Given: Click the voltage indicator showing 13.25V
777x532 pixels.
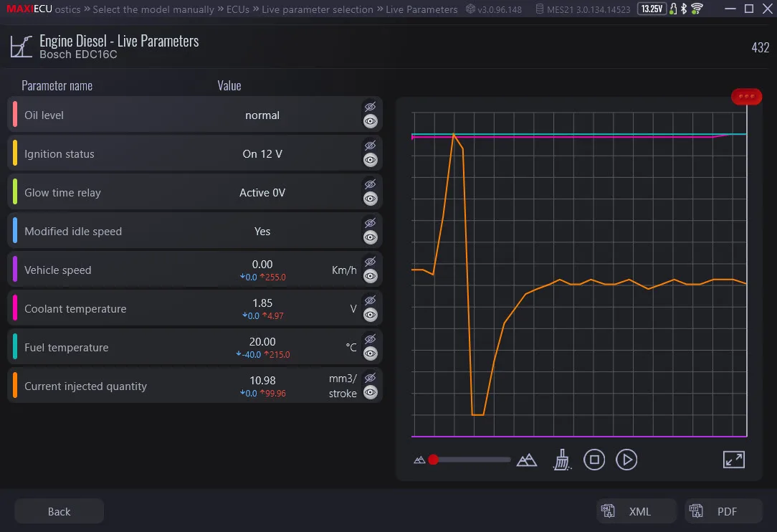Looking at the screenshot, I should coord(651,9).
